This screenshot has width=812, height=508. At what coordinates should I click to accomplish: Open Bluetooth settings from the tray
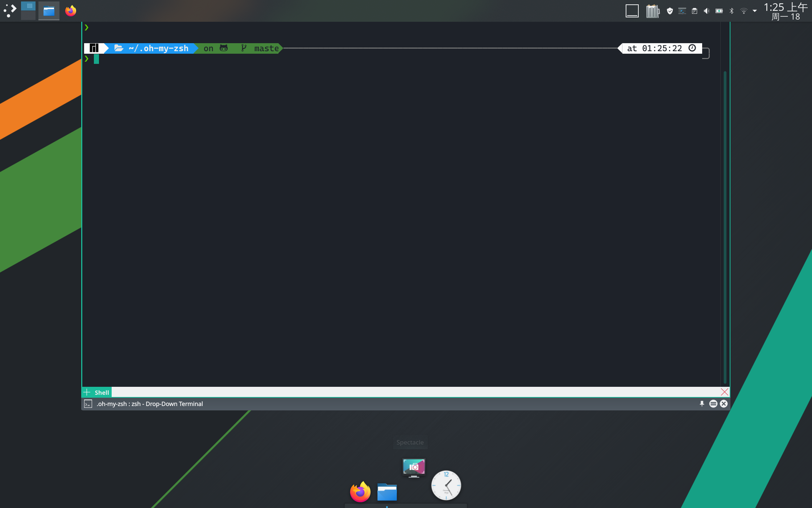pos(731,11)
